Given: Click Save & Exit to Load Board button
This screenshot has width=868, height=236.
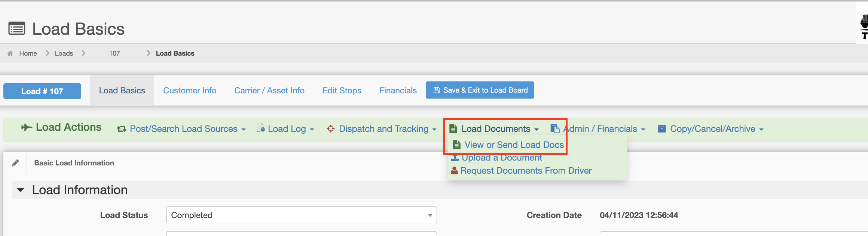Looking at the screenshot, I should coord(480,90).
